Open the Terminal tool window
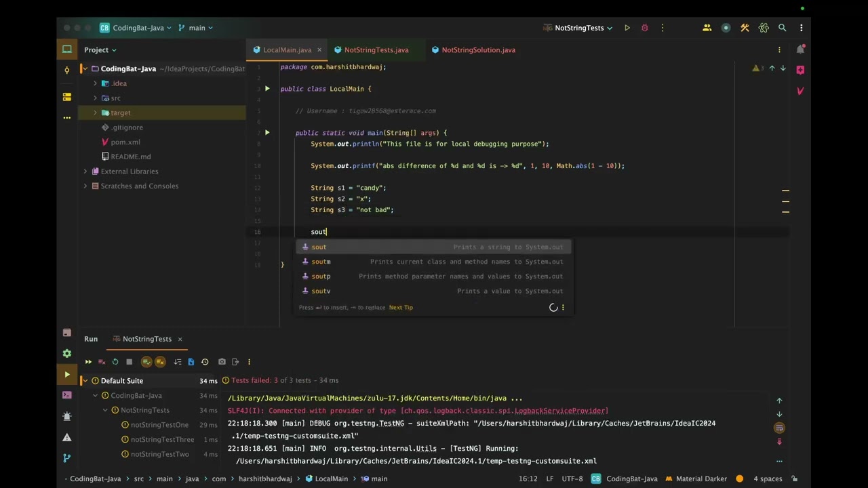 coord(67,395)
